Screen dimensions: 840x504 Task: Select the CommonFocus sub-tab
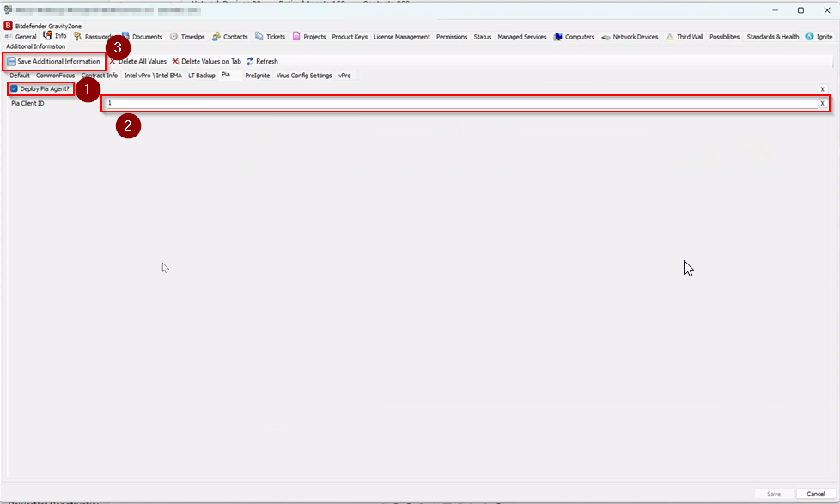55,76
